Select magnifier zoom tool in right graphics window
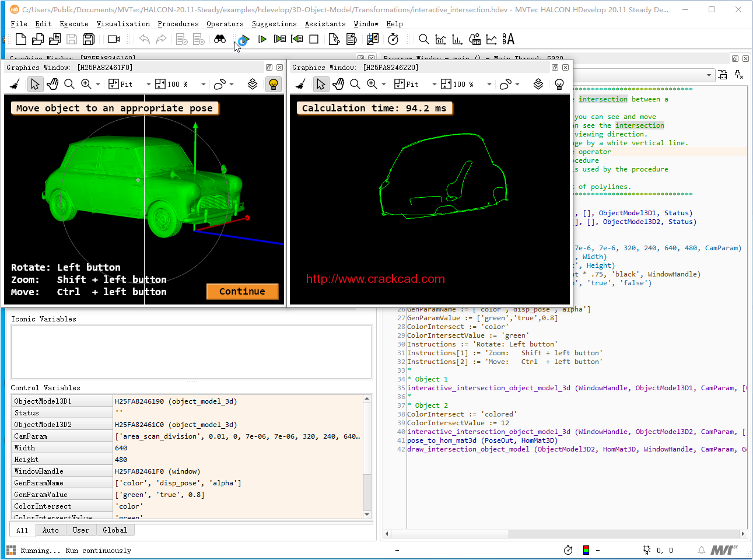This screenshot has height=560, width=753. pyautogui.click(x=355, y=84)
